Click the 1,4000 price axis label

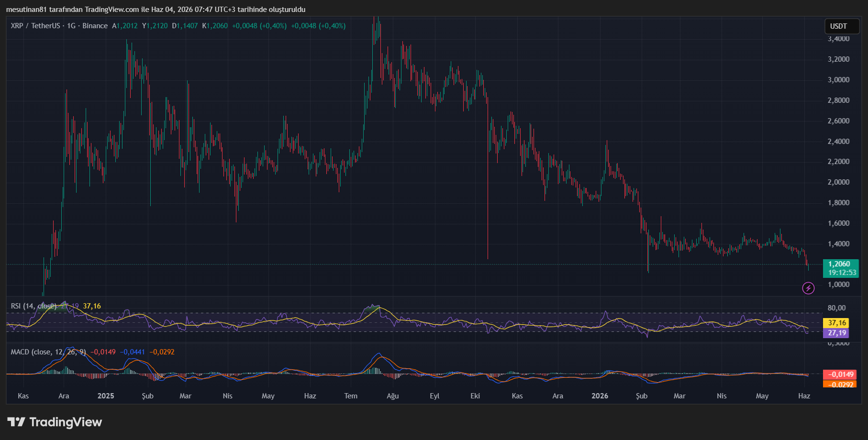(839, 244)
